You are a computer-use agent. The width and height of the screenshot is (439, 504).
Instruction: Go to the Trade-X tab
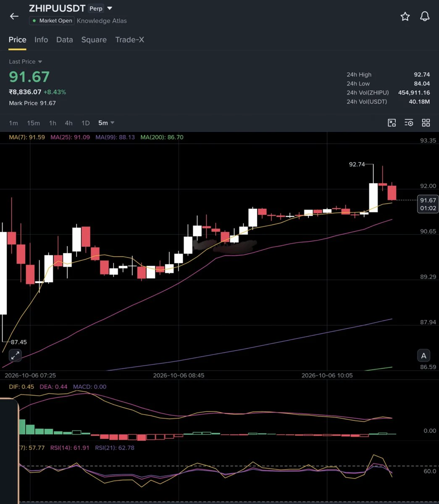click(130, 39)
